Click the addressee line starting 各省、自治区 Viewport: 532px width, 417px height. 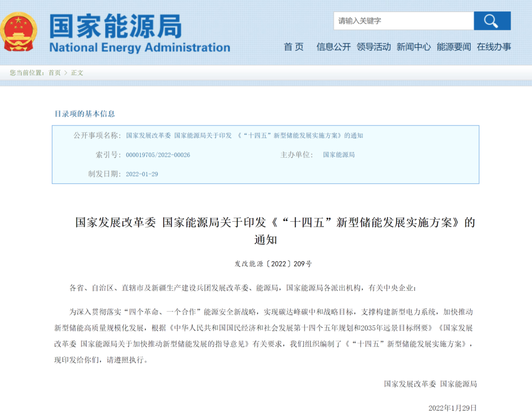[243, 288]
